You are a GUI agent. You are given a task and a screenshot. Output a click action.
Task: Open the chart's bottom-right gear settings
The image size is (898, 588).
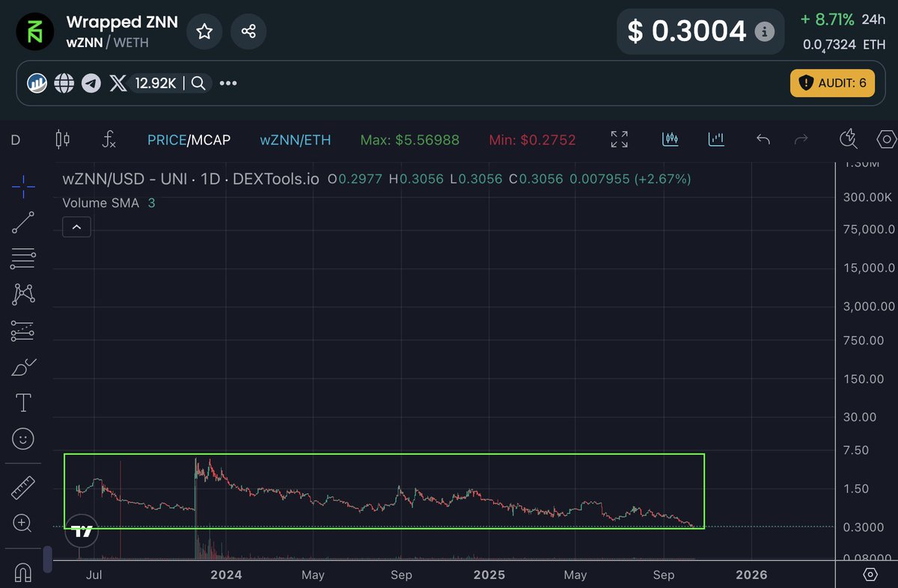tap(870, 575)
